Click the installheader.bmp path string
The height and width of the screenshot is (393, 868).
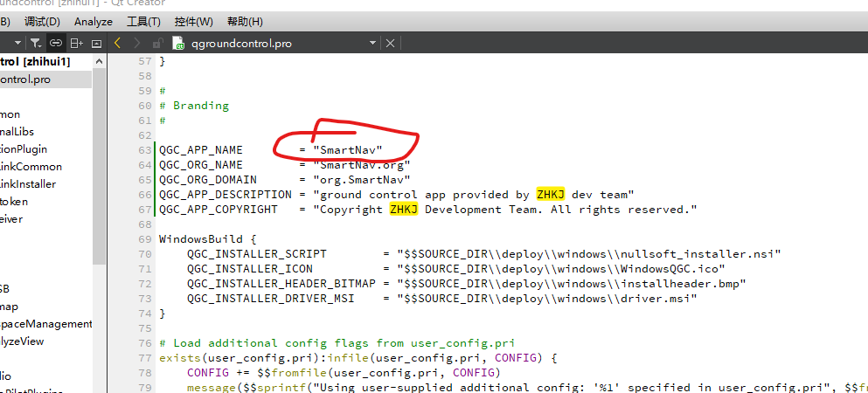coord(572,284)
